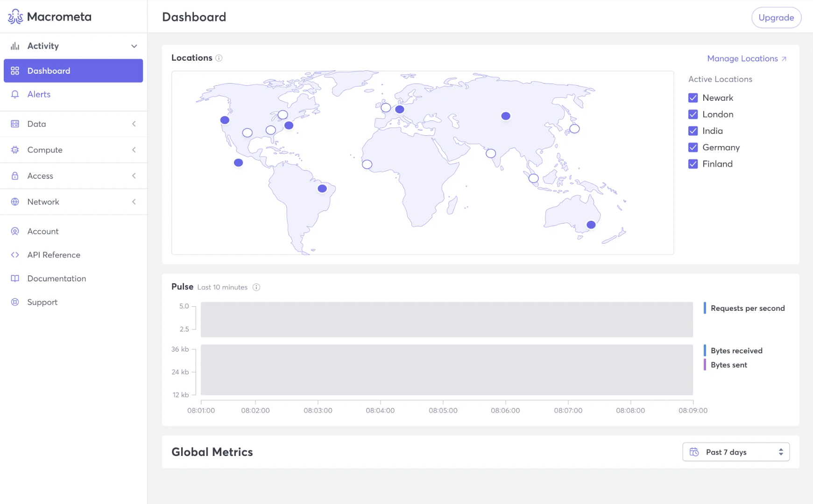The height and width of the screenshot is (504, 813).
Task: Click the Bytes sent legend entry
Action: [x=726, y=365]
